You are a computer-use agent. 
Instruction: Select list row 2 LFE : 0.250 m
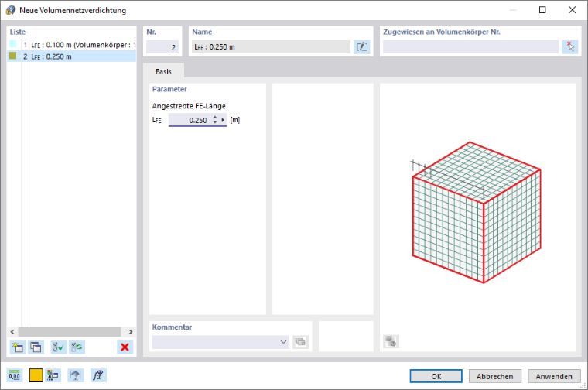coord(72,56)
